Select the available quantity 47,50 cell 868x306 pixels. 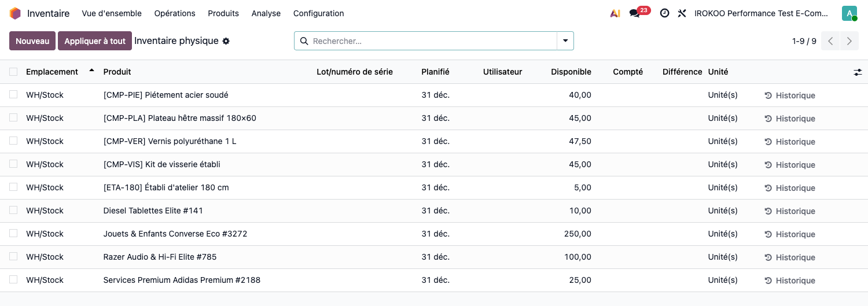tap(580, 141)
